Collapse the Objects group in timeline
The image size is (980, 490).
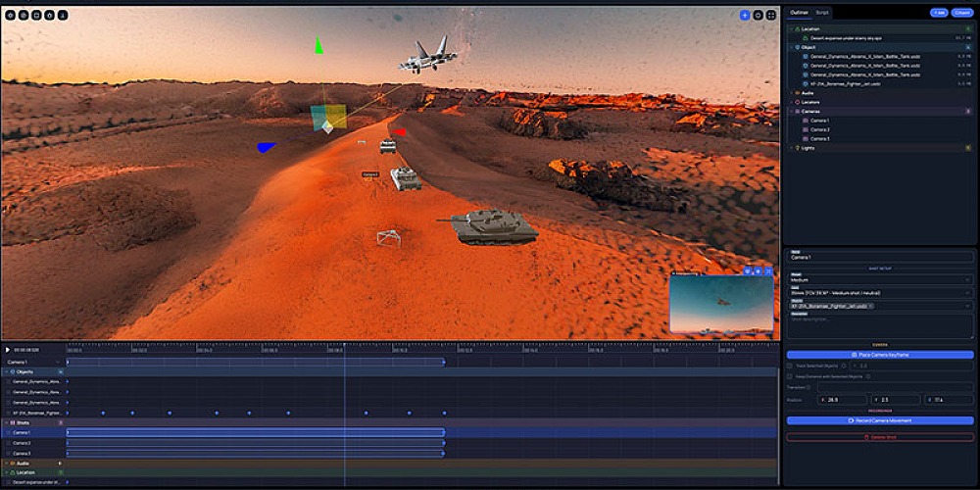(x=6, y=371)
